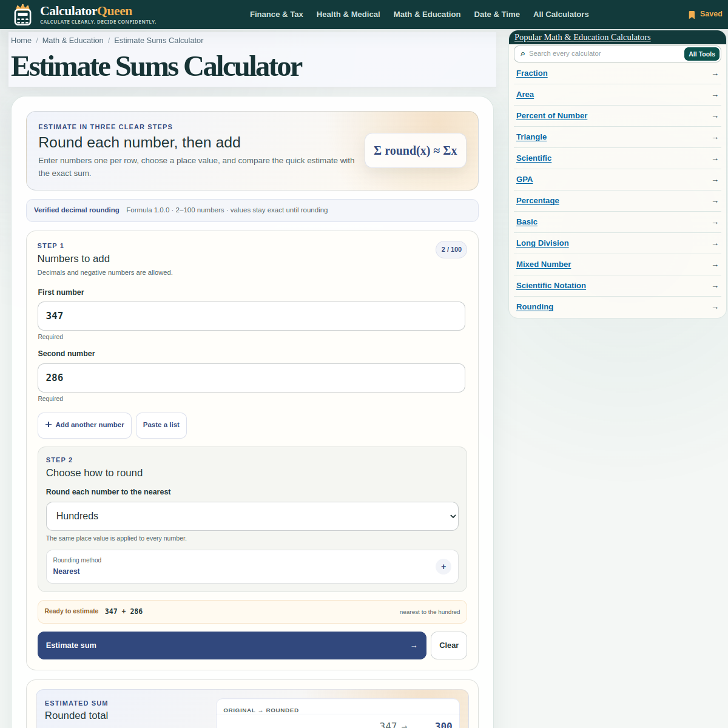The height and width of the screenshot is (728, 728).
Task: Go to Home breadcrumb link
Action: point(21,41)
